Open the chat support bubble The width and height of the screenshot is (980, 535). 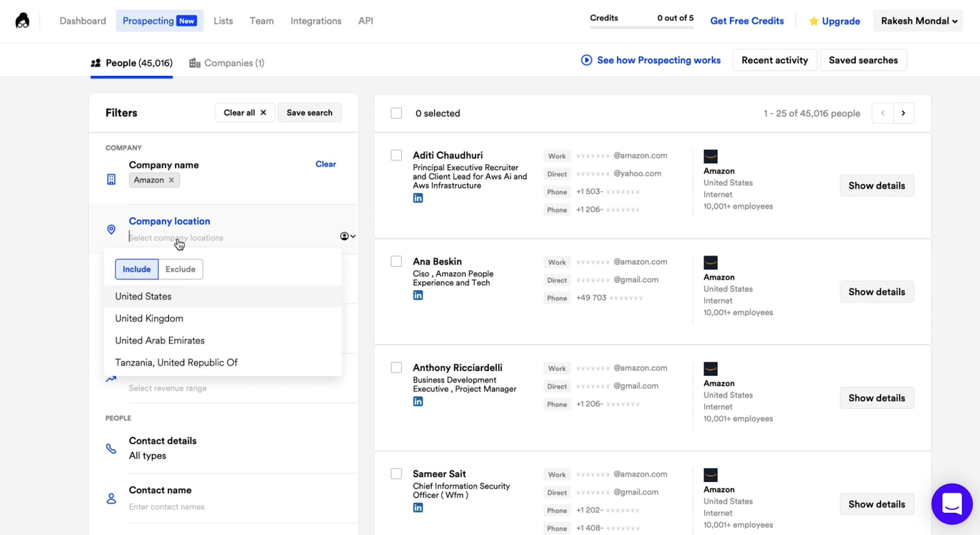coord(952,504)
